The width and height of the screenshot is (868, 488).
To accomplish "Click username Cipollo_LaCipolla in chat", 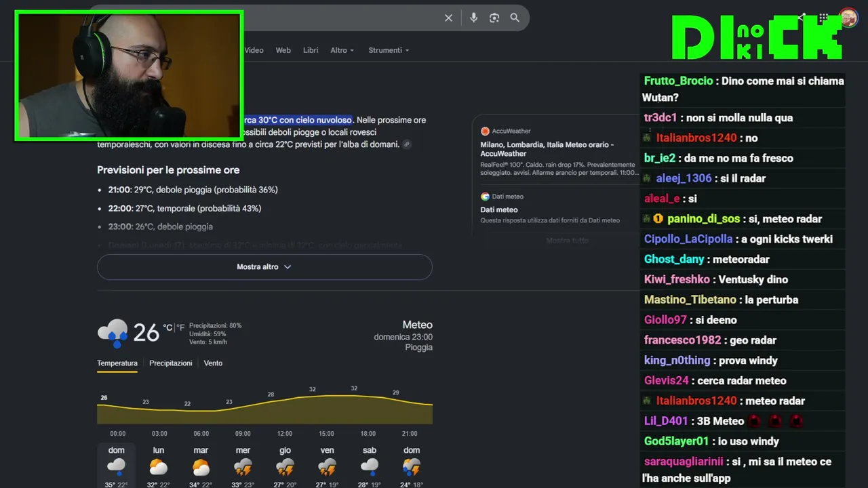I will tap(688, 239).
